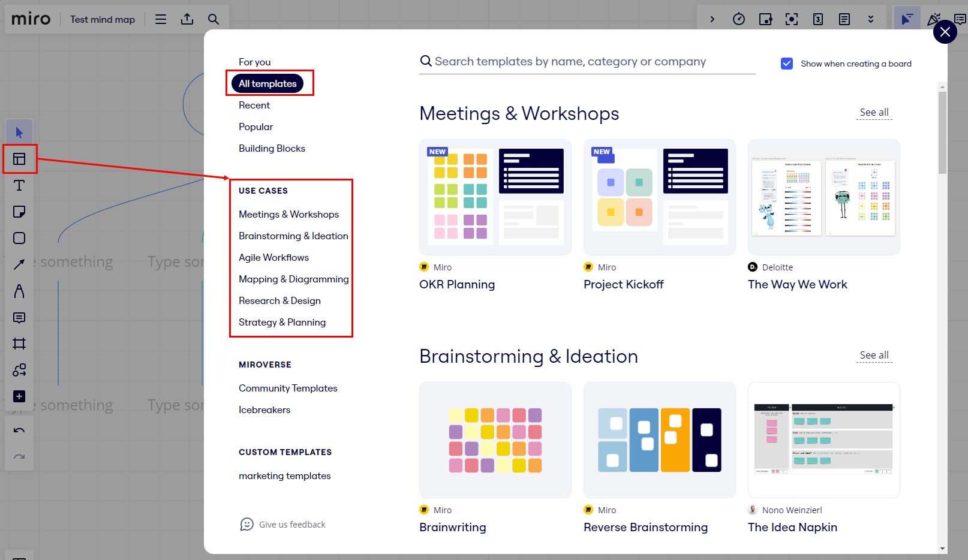Open Strategy & Planning use case
The width and height of the screenshot is (968, 560).
282,322
